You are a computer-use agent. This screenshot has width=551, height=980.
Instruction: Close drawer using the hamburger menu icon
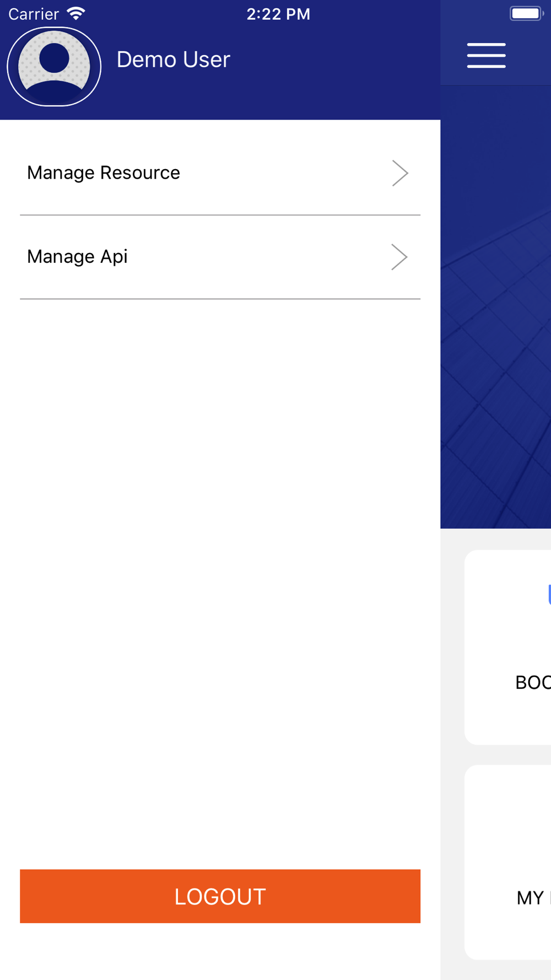point(486,56)
